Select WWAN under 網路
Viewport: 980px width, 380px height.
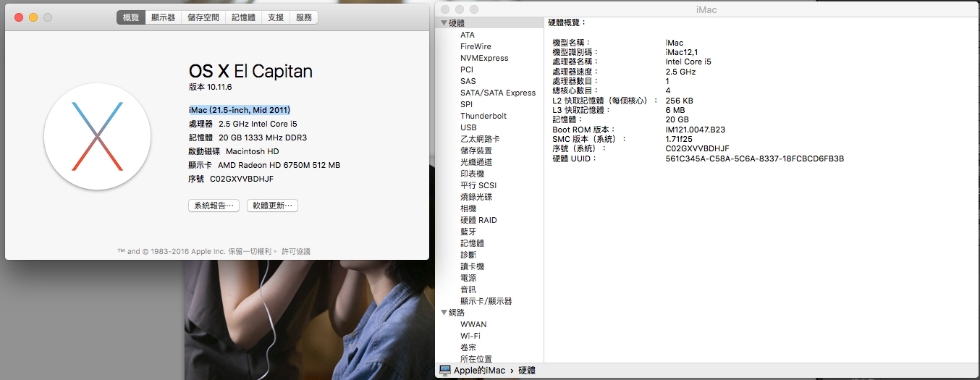tap(473, 324)
